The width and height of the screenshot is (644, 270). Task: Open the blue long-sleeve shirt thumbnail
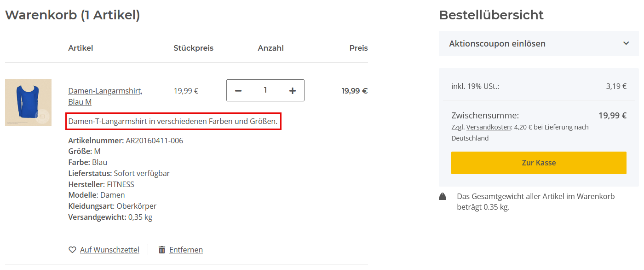coord(28,102)
